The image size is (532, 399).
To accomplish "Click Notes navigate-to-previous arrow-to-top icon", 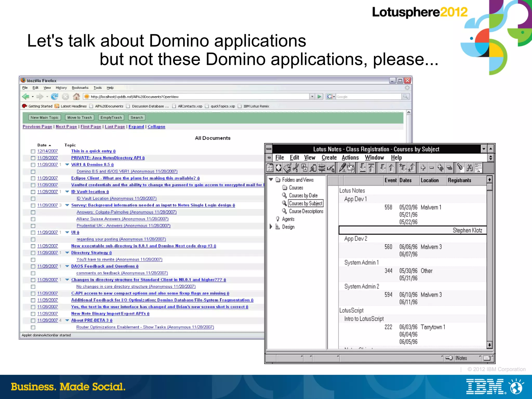I will pyautogui.click(x=371, y=168).
